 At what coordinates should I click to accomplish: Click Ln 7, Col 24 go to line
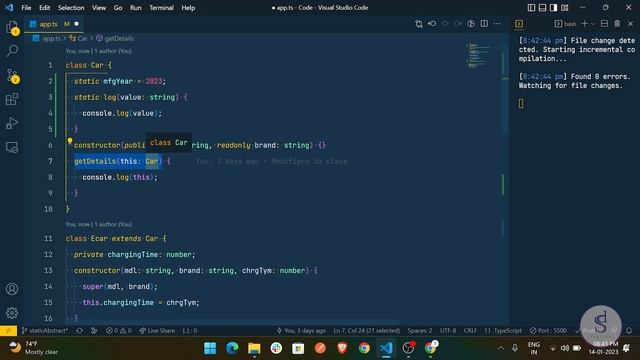pyautogui.click(x=367, y=331)
